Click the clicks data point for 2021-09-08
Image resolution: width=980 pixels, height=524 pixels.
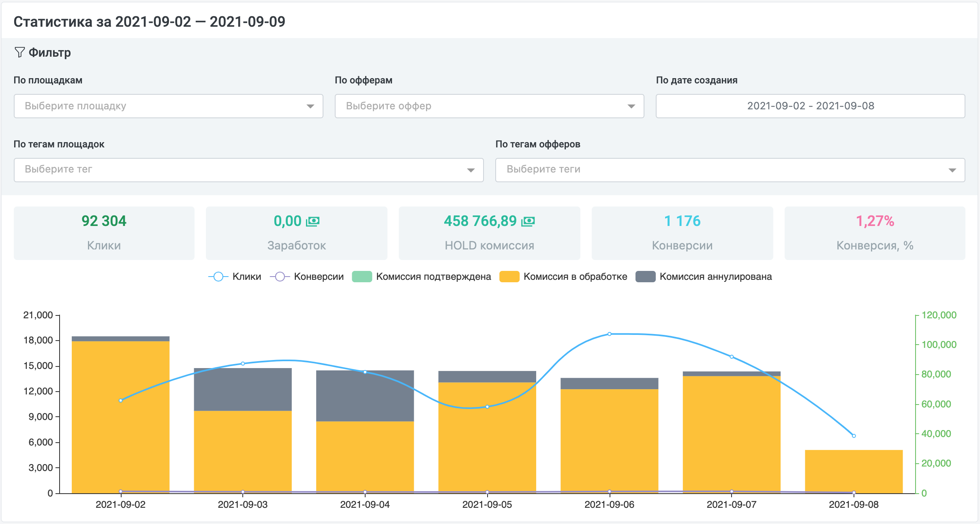pos(854,436)
